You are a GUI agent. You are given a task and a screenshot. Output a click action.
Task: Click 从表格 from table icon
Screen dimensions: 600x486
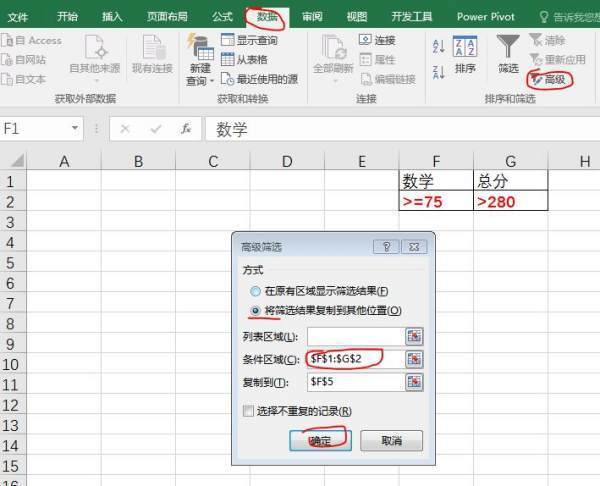[x=228, y=59]
